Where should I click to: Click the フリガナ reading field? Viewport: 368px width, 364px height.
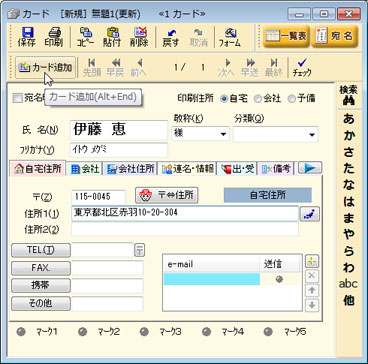119,150
